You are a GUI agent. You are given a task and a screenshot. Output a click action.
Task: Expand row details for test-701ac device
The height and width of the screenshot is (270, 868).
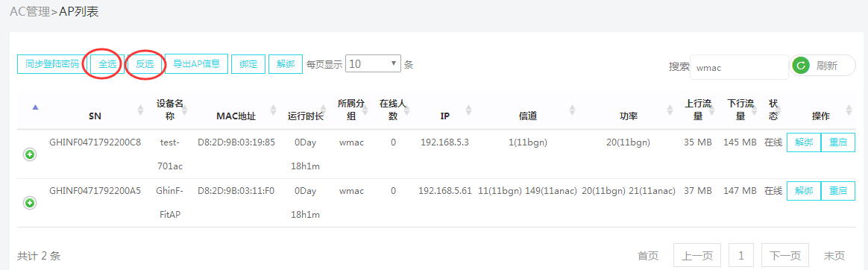30,155
